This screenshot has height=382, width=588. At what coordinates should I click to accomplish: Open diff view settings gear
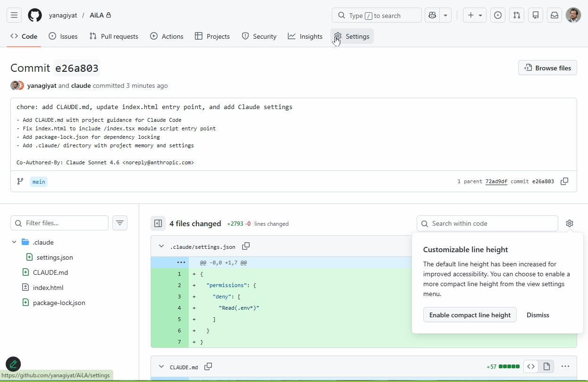click(570, 223)
